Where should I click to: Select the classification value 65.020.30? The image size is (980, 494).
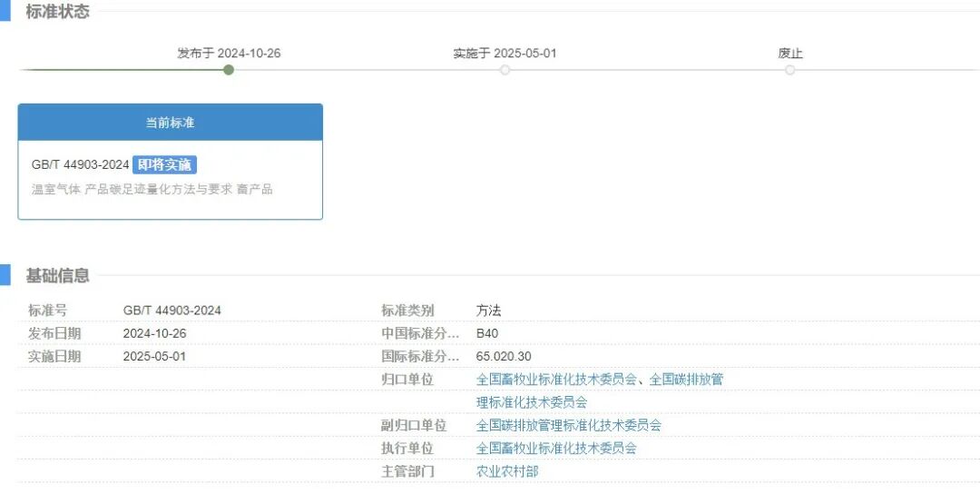click(x=504, y=357)
